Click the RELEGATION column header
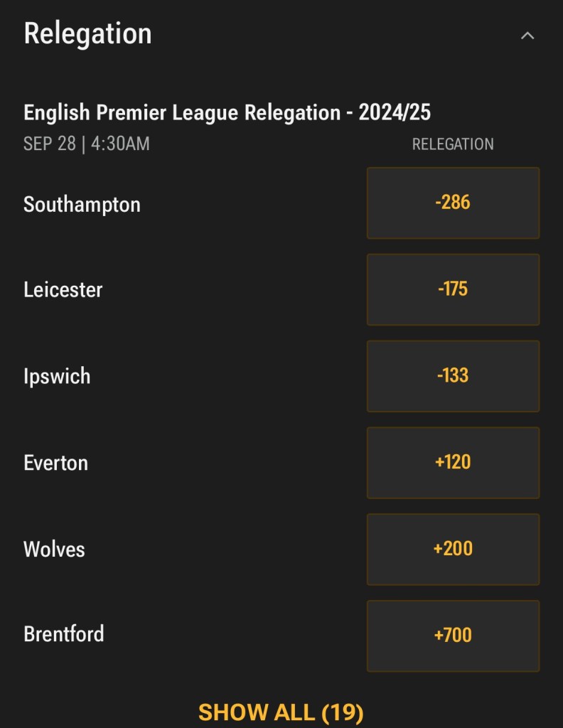563x728 pixels. point(453,144)
